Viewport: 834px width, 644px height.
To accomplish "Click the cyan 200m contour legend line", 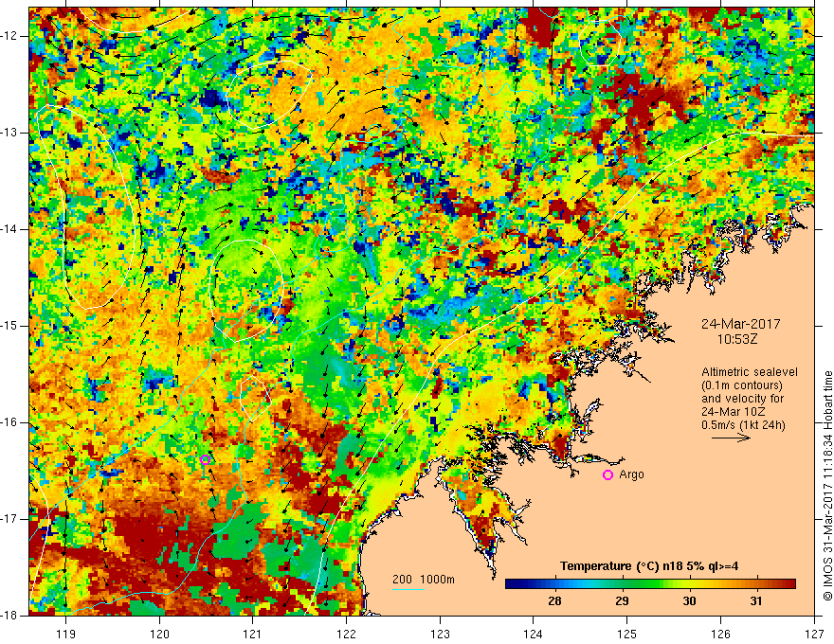I will 408,589.
